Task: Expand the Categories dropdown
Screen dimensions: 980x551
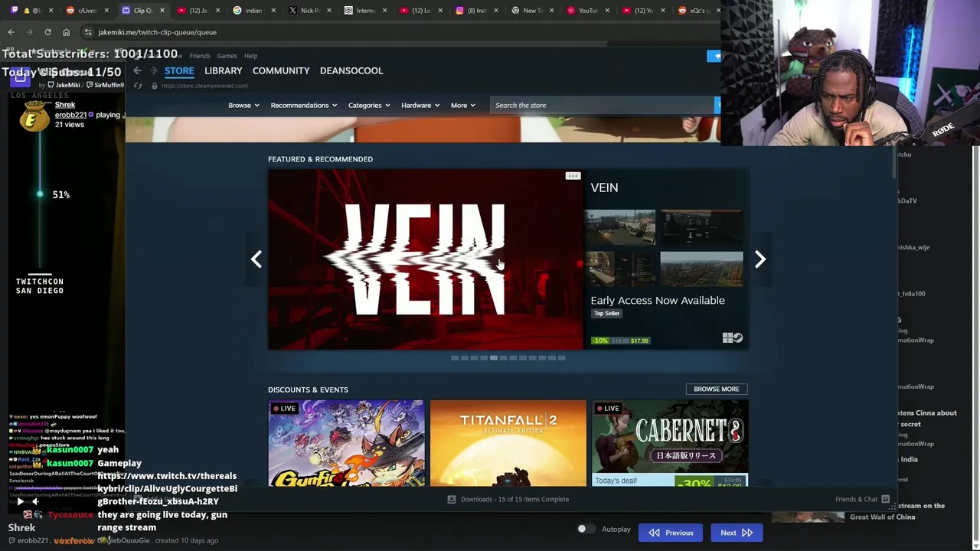Action: click(369, 105)
